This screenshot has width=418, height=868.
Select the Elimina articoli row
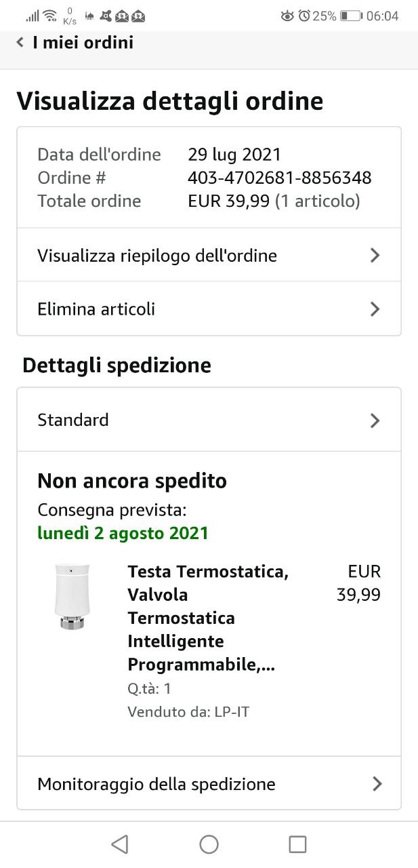click(96, 309)
